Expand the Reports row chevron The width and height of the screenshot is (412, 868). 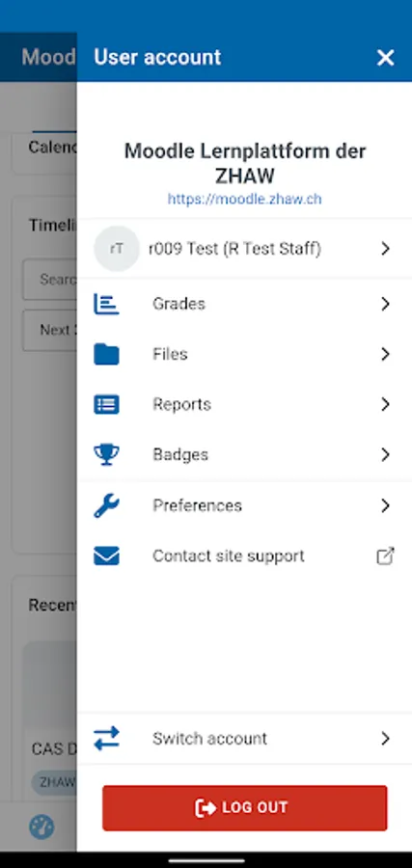point(385,405)
